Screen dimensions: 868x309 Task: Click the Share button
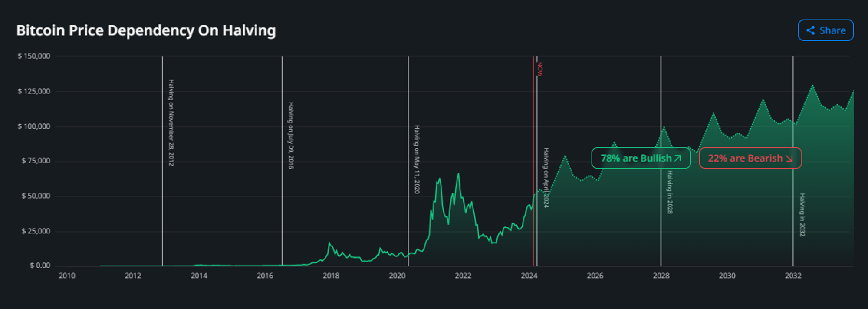tap(825, 30)
